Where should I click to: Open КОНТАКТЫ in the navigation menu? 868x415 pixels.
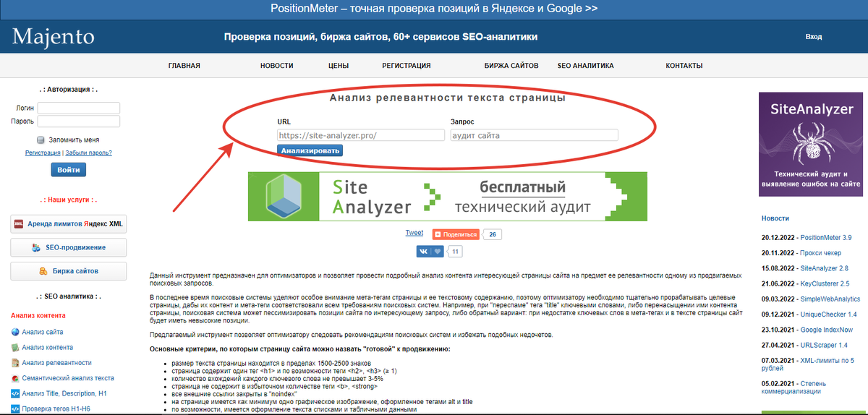684,66
